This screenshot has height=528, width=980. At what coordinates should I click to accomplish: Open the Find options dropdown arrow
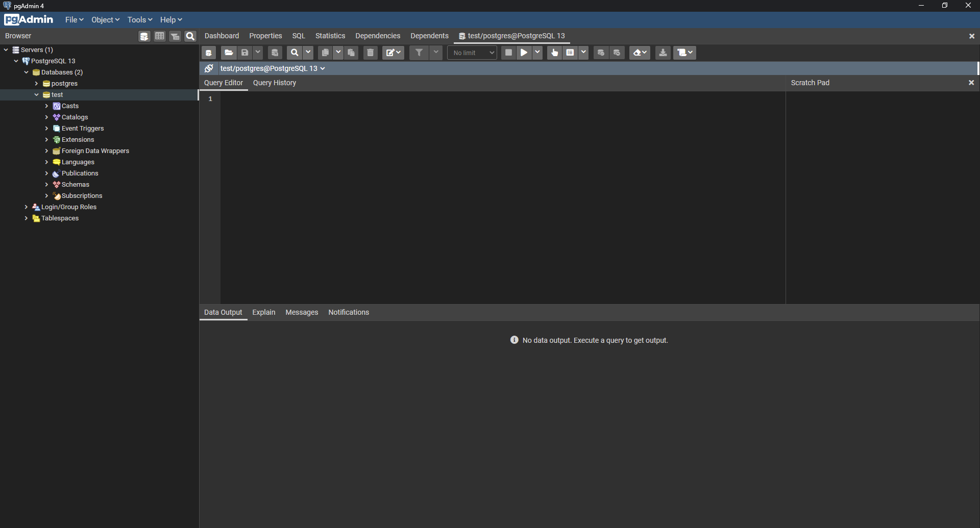point(308,53)
